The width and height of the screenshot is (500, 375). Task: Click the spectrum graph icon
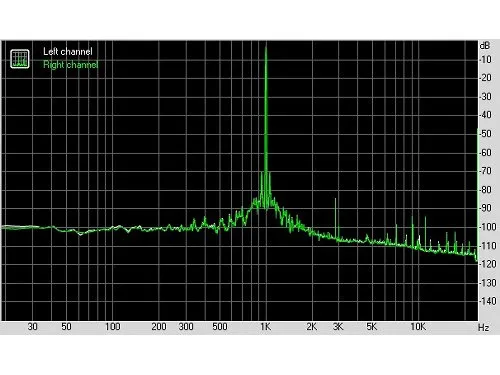coord(20,59)
